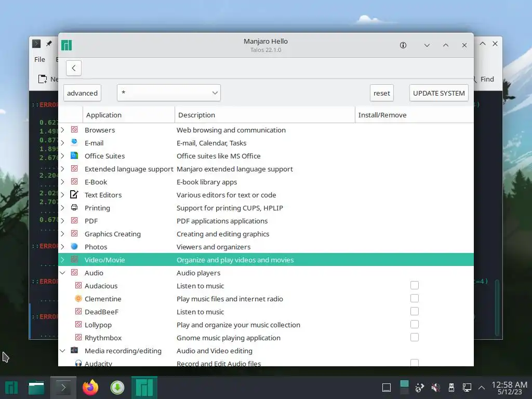Click the removable devices tray icon
Viewport: 532px width, 399px height.
[451, 388]
